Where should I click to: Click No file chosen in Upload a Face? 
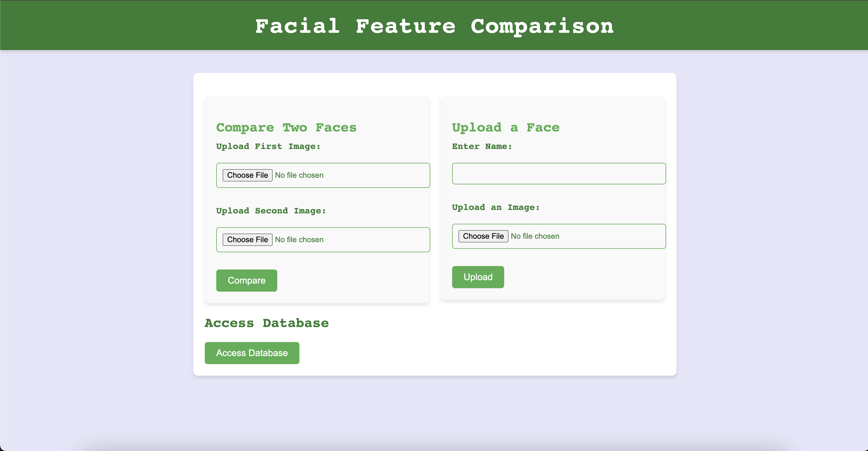[x=535, y=236]
